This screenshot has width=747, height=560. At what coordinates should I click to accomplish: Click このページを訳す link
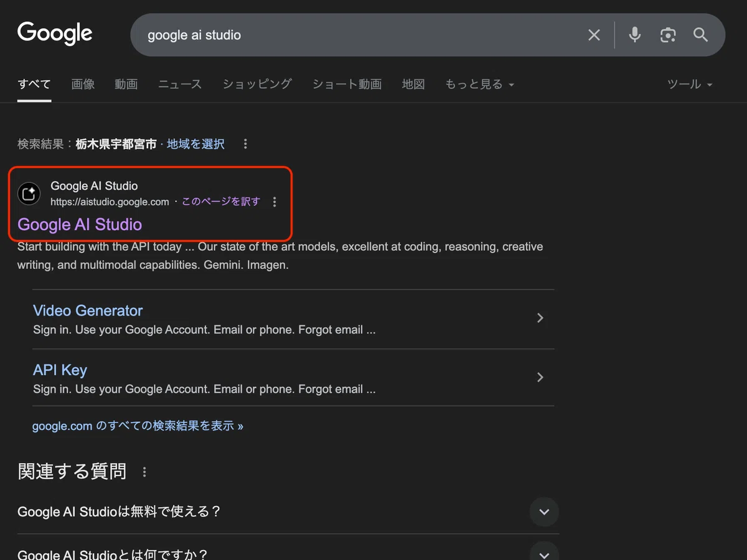tap(221, 202)
